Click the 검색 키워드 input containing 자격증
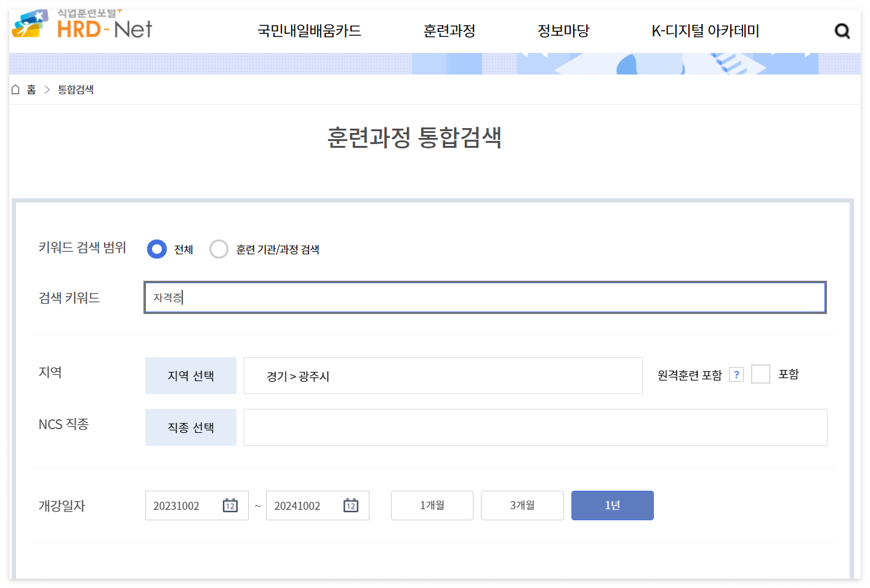Image resolution: width=870 pixels, height=588 pixels. (485, 297)
